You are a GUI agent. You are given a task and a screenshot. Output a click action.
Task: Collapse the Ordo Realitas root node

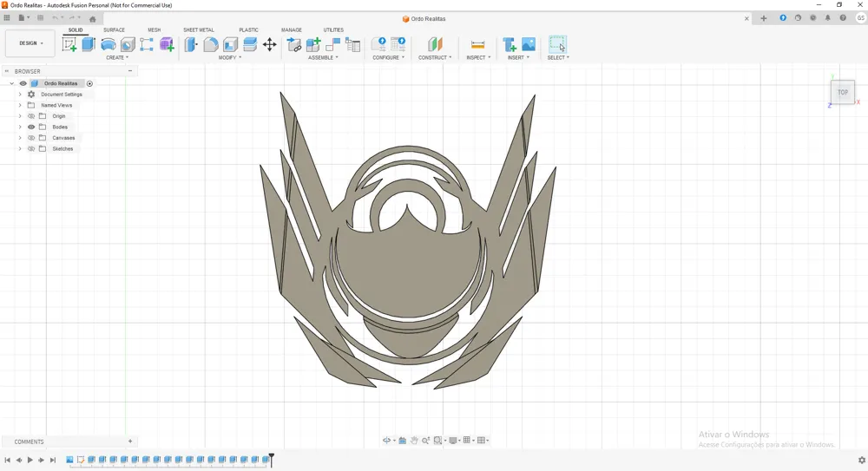click(x=11, y=83)
